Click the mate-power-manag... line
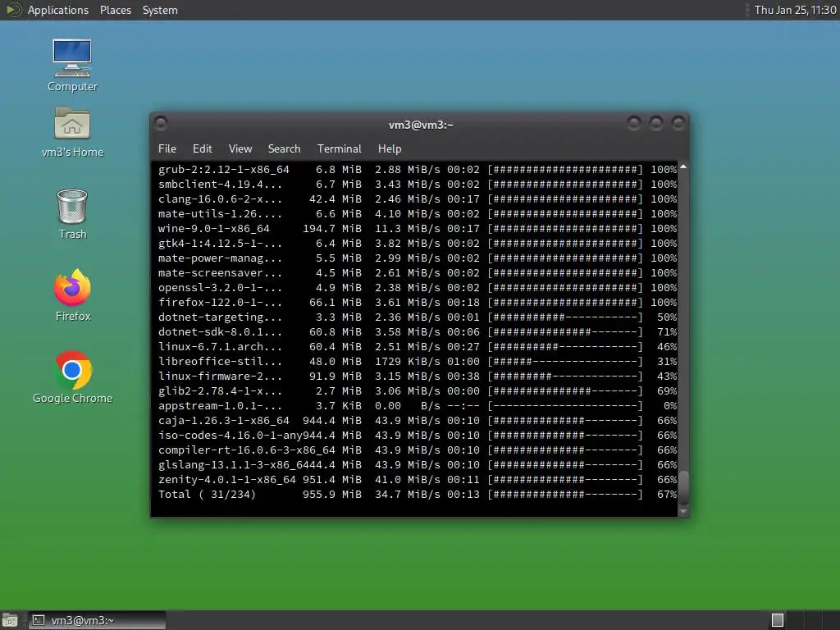Screen dimensions: 840x630 (418, 258)
